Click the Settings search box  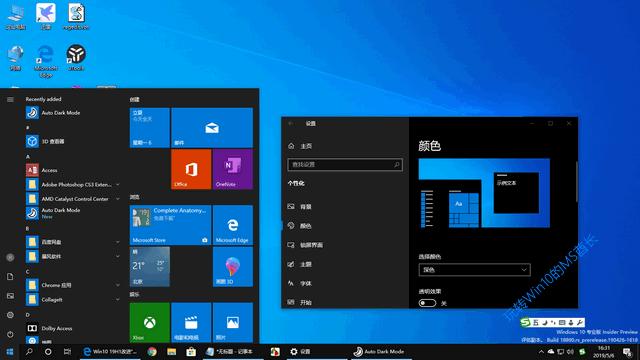[x=345, y=164]
